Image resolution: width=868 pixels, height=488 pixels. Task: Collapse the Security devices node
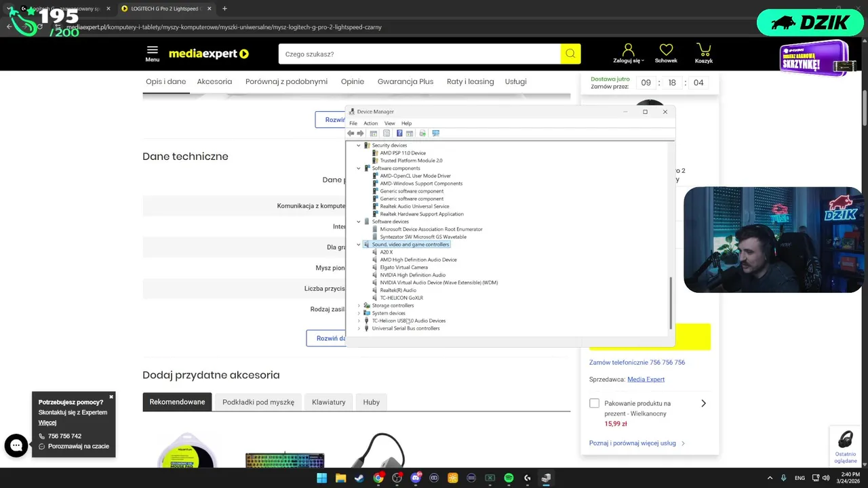(359, 146)
